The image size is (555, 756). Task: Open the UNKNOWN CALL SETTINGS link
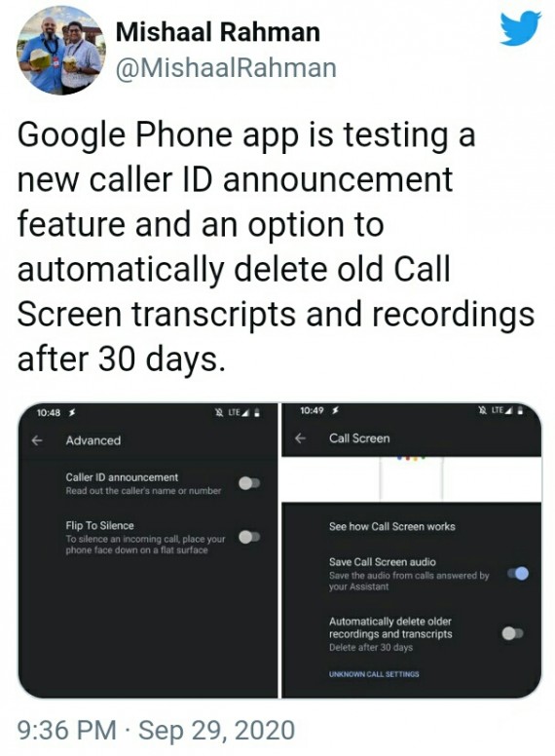click(x=374, y=674)
